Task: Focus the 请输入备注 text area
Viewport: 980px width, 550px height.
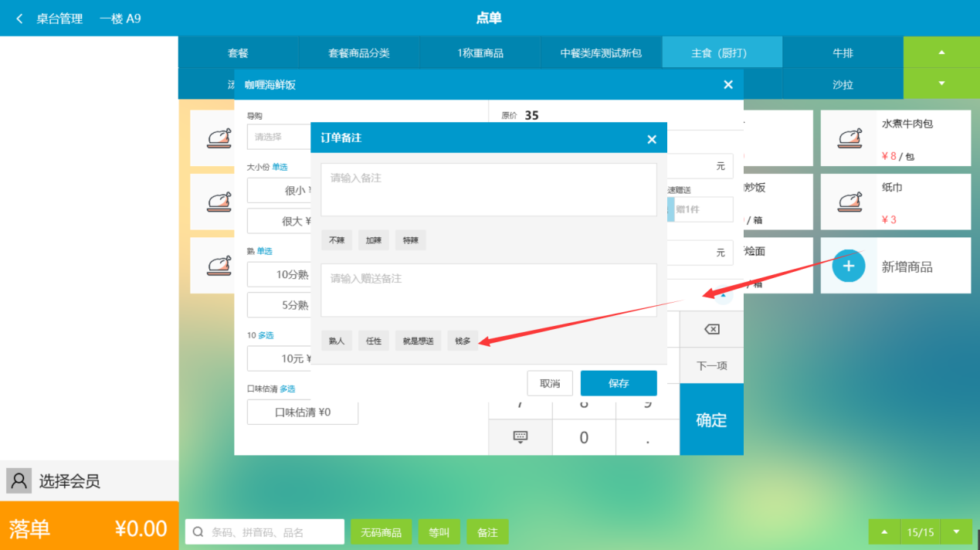Action: [489, 189]
